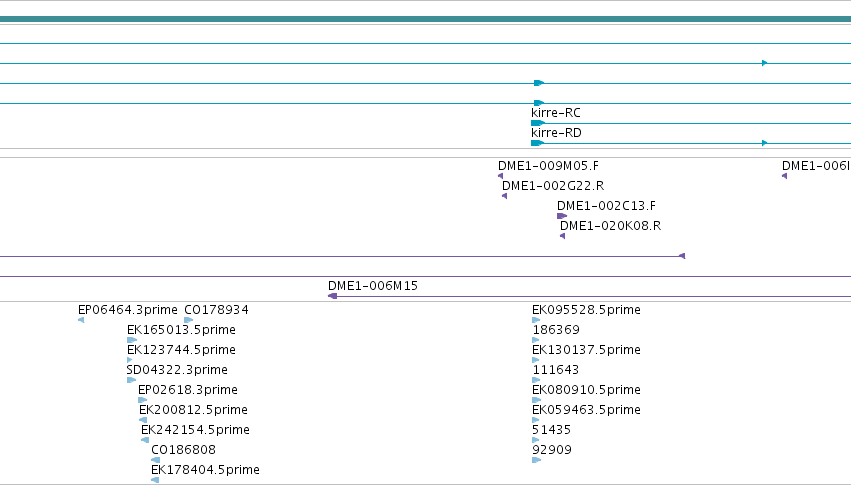Image resolution: width=851 pixels, height=485 pixels.
Task: Open the CO186808 EST label
Action: point(183,450)
